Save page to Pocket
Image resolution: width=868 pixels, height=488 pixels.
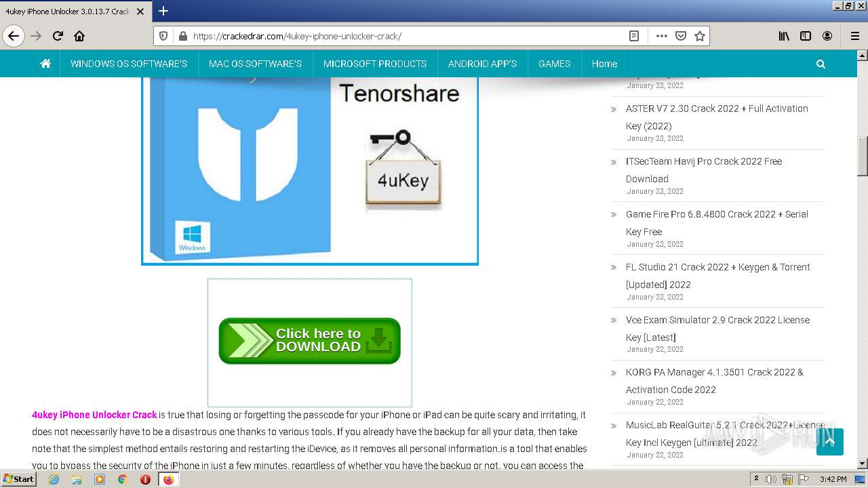click(681, 36)
